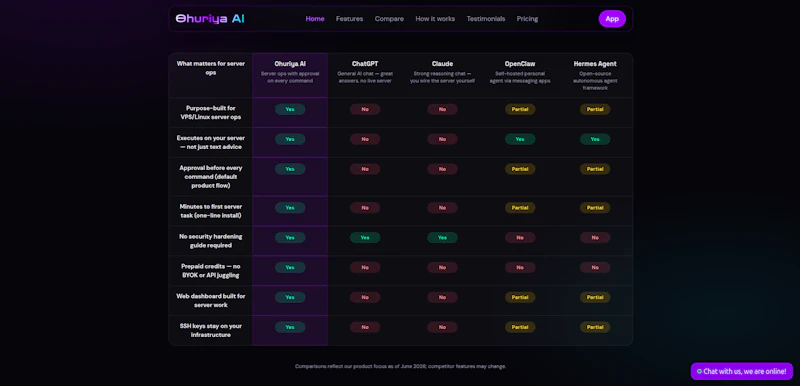This screenshot has width=800, height=386.
Task: Click 'SSH keys stay on your infrastructure' label
Action: coord(211,330)
